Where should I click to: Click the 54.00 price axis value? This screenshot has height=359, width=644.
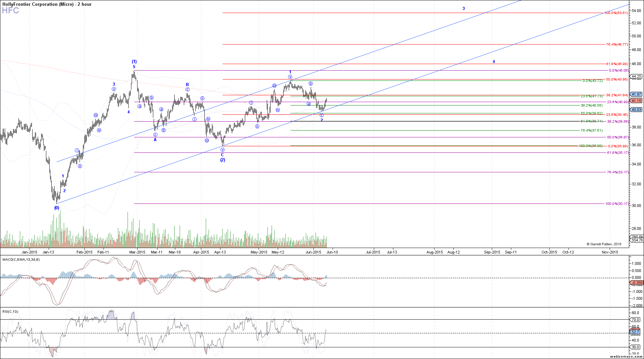(x=636, y=11)
